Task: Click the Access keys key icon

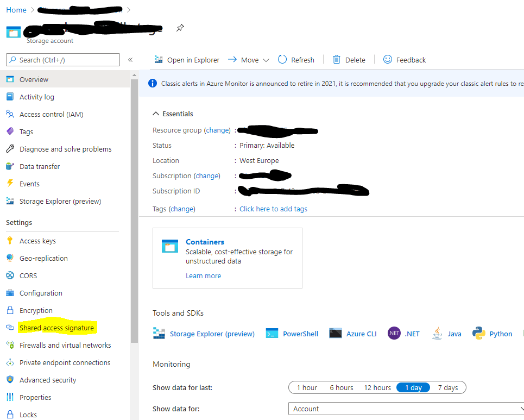Action: pyautogui.click(x=10, y=241)
